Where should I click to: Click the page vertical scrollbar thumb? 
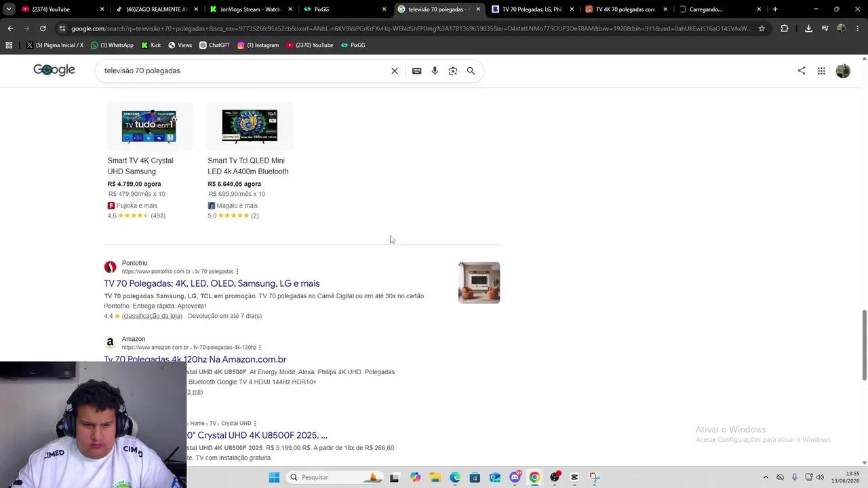(x=864, y=346)
